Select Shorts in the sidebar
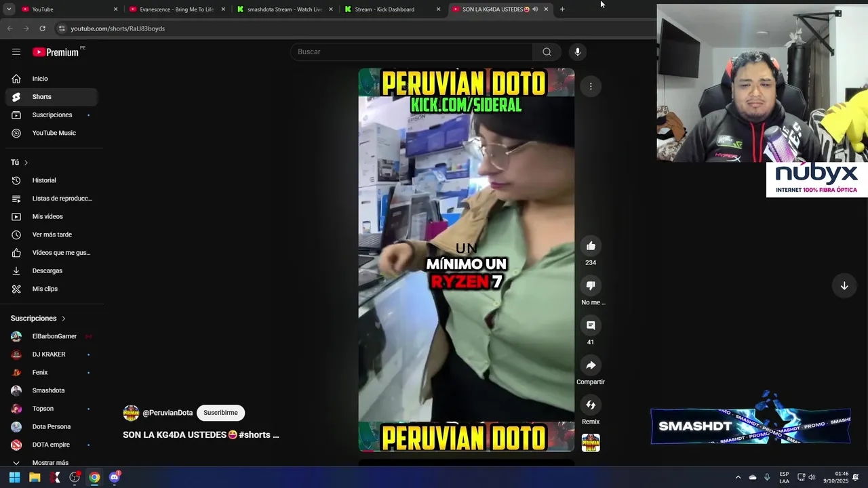The height and width of the screenshot is (488, 868). pyautogui.click(x=52, y=97)
